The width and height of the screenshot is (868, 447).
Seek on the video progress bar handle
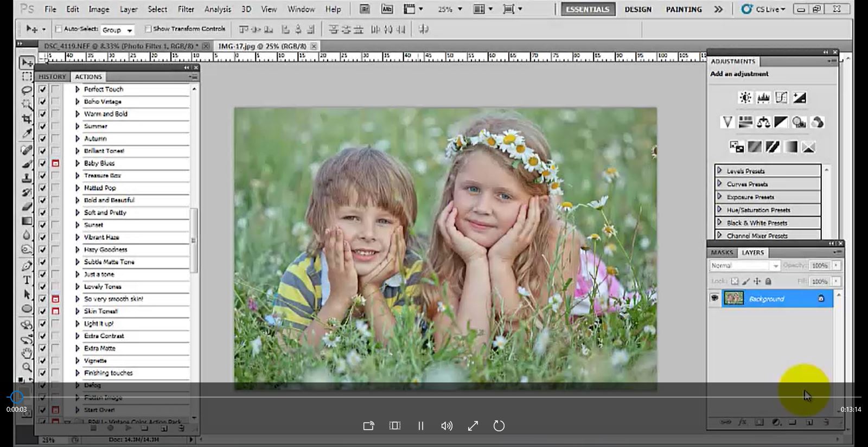17,397
